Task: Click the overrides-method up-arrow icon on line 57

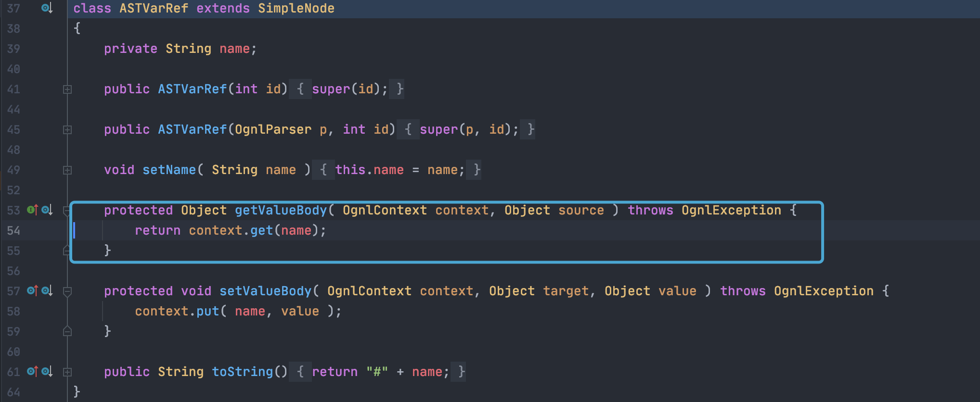Action: 32,291
